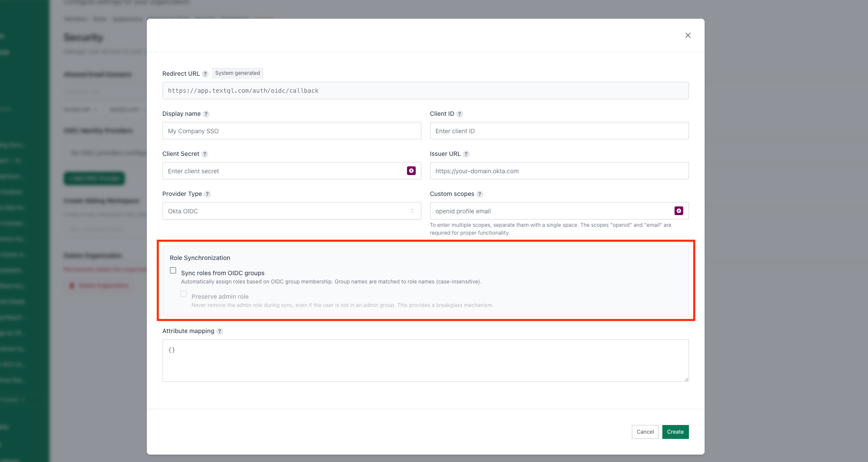This screenshot has width=868, height=462.
Task: Click password manager icon in Custom scopes field
Action: (x=678, y=211)
